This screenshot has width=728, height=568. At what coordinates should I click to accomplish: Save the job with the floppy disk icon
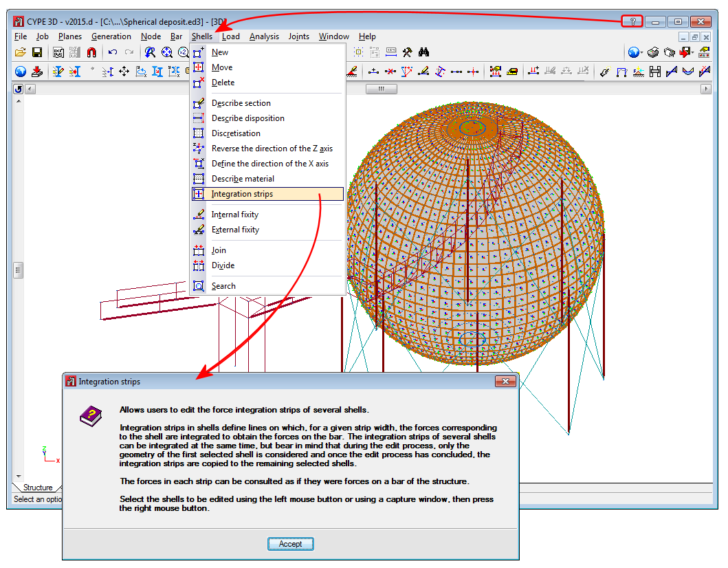pos(37,52)
